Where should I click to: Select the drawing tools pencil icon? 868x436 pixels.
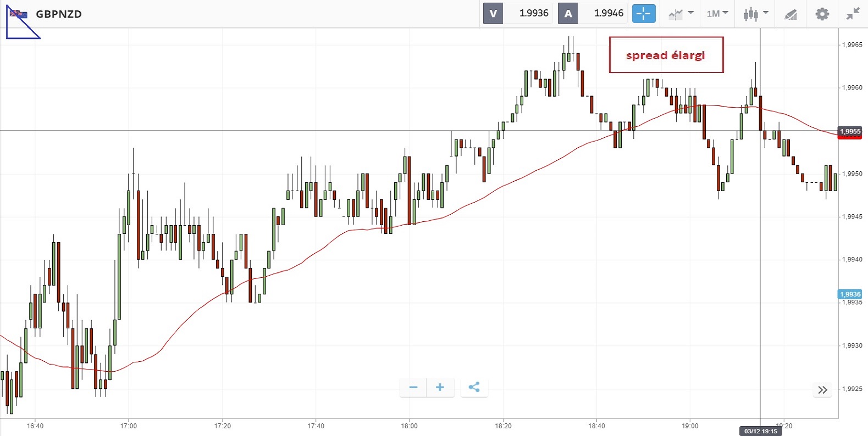[x=790, y=14]
